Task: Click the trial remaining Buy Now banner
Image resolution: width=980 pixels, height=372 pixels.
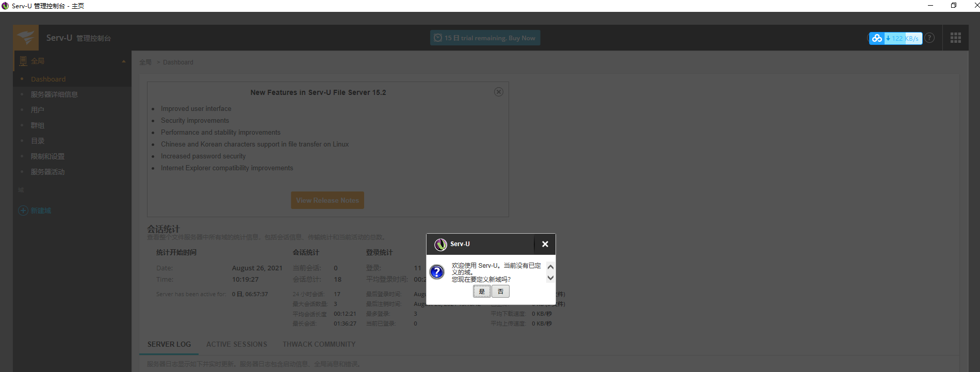Action: click(x=485, y=38)
